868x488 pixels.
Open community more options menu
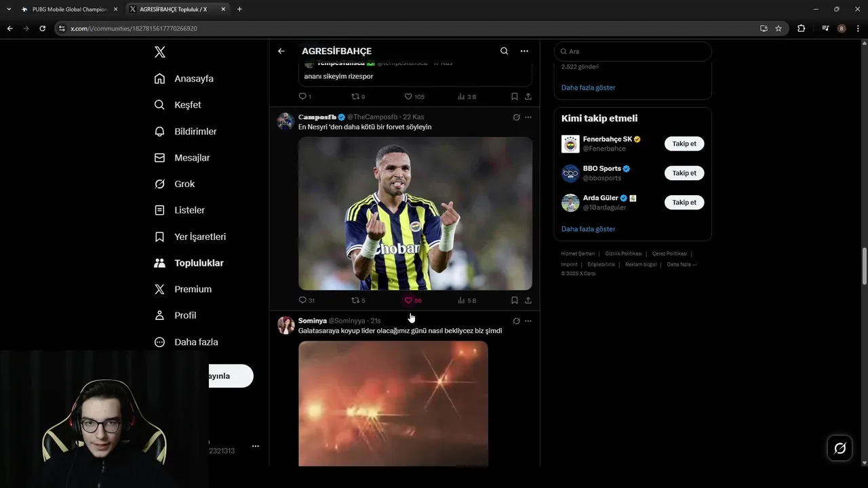pyautogui.click(x=524, y=51)
